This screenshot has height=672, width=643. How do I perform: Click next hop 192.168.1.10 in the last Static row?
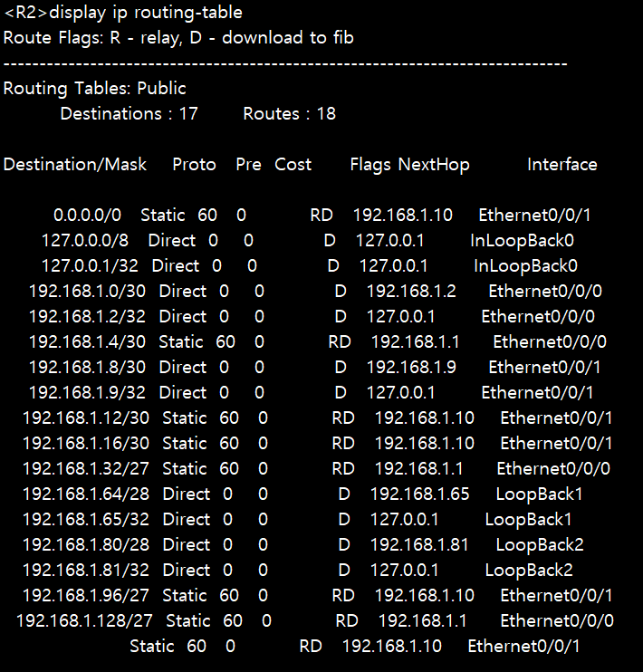392,646
